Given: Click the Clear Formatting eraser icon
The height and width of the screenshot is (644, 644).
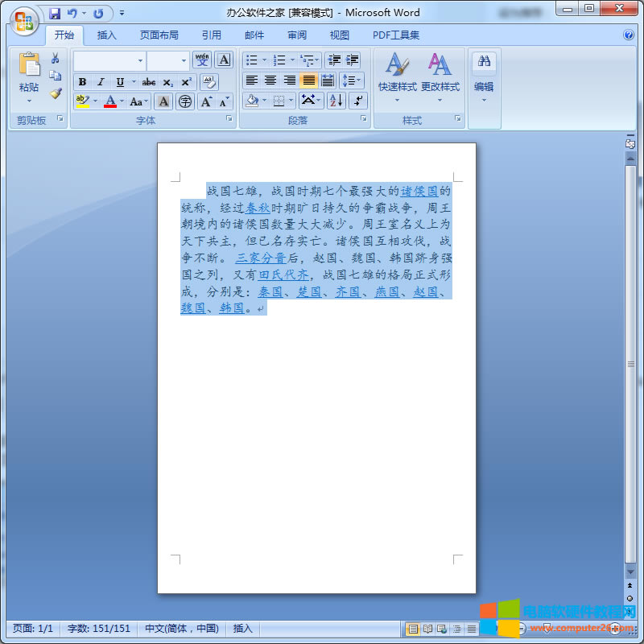Looking at the screenshot, I should coord(208,81).
